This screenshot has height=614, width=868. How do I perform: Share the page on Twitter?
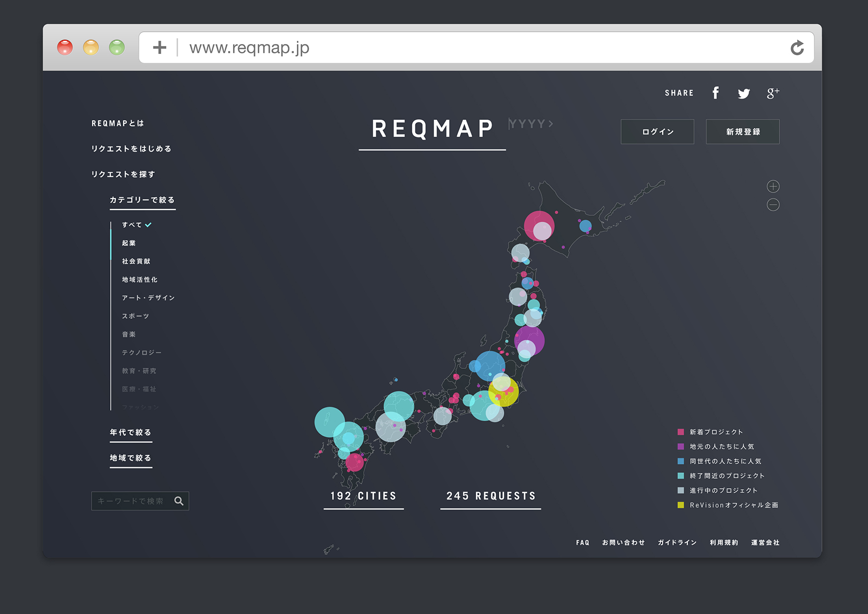(x=744, y=93)
